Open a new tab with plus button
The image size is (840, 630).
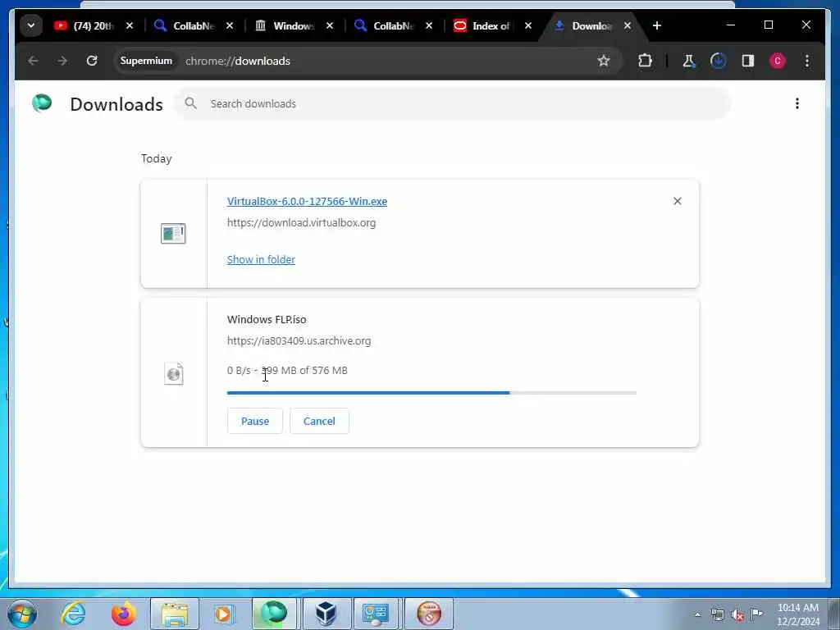[657, 25]
